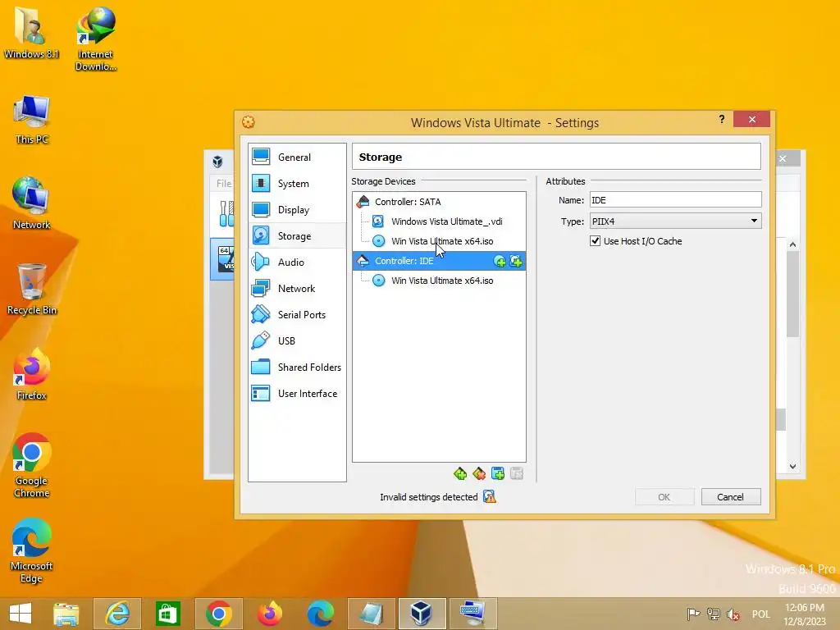Add hard disk to IDE controller
Viewport: 840px width, 630px height.
(516, 261)
